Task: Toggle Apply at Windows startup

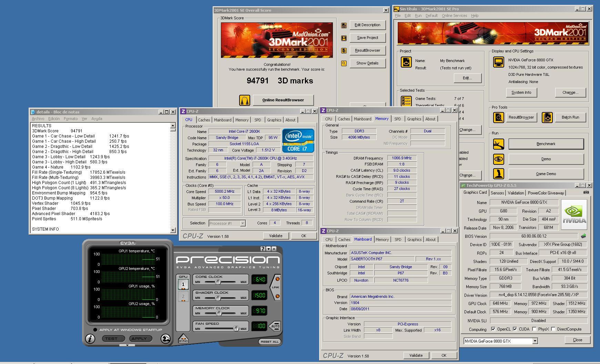Action: [x=95, y=330]
